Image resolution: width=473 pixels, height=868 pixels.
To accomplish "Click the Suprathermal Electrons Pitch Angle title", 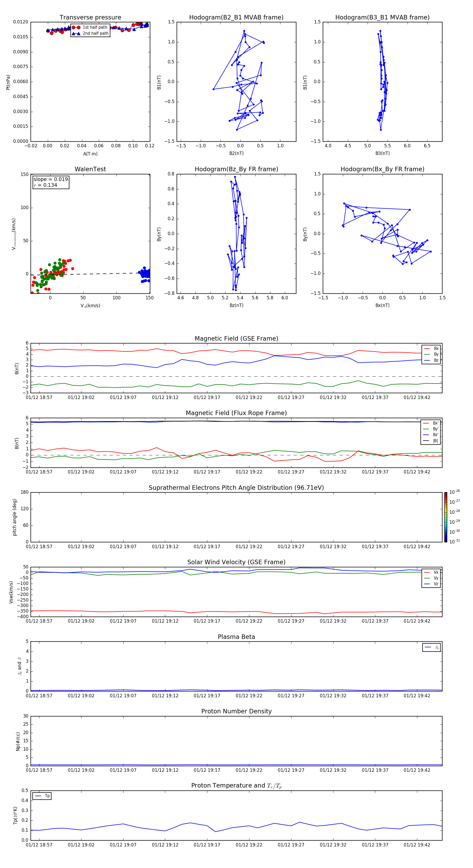I will (x=236, y=488).
